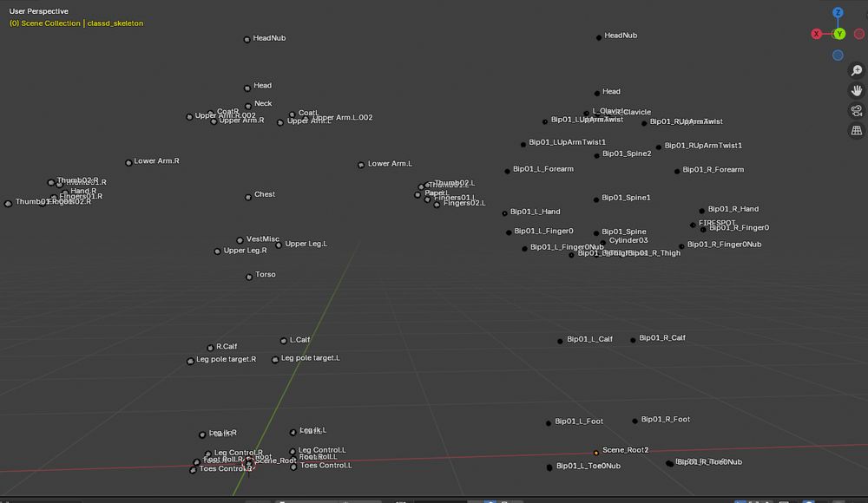Select the R.Calf empty
The image size is (868, 503).
[x=210, y=348]
